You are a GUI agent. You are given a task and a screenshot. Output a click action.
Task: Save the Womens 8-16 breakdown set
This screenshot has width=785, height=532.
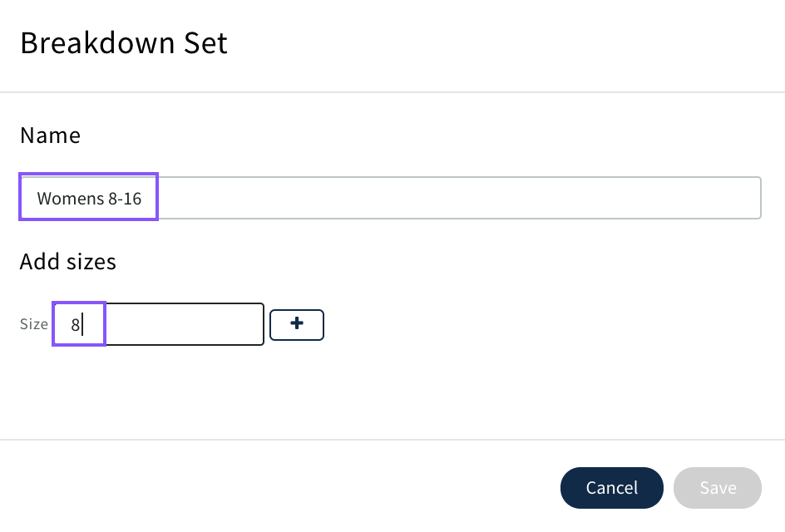[x=717, y=488]
